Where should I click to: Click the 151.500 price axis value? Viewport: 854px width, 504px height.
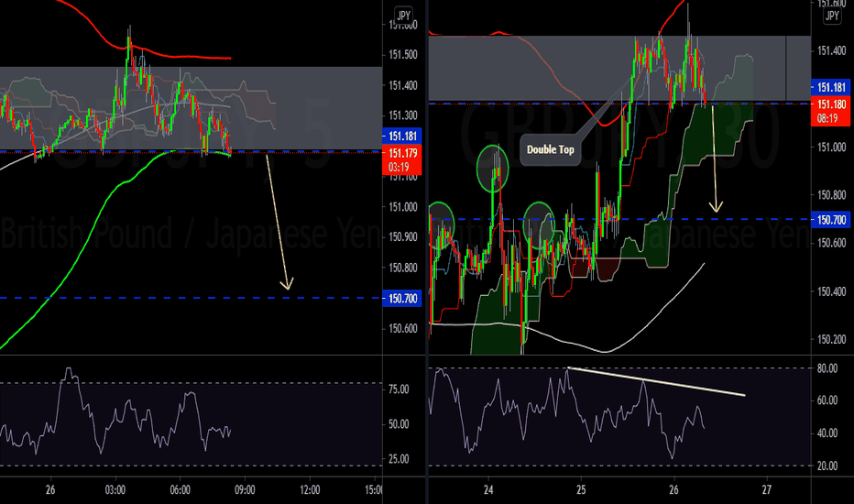coord(403,54)
